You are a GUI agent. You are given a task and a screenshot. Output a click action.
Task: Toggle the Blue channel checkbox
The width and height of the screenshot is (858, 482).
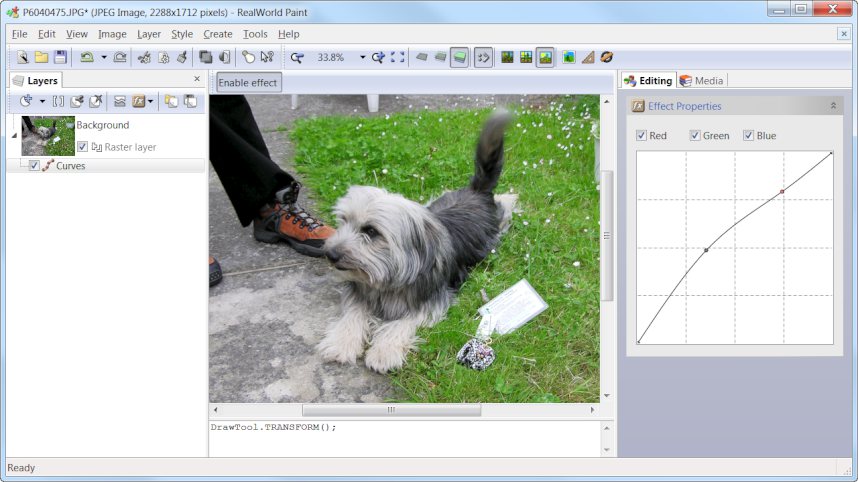pos(749,135)
